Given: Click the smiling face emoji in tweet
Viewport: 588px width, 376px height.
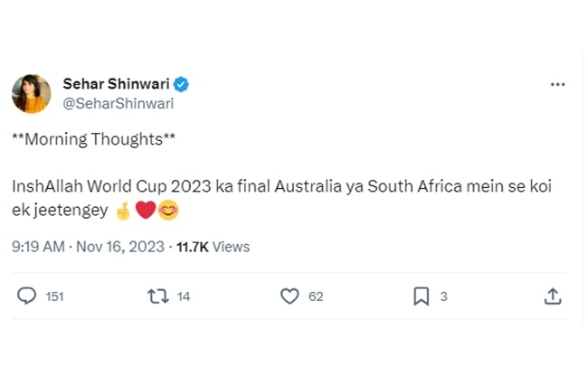Looking at the screenshot, I should click(167, 212).
